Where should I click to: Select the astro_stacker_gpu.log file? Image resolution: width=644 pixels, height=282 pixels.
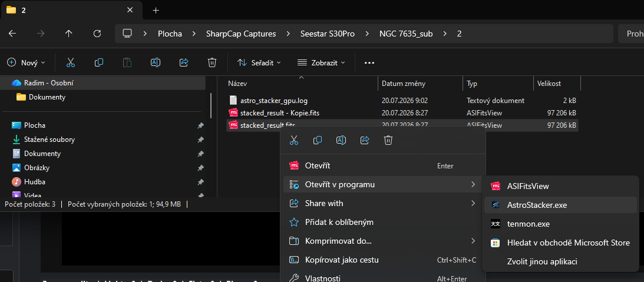(x=274, y=100)
